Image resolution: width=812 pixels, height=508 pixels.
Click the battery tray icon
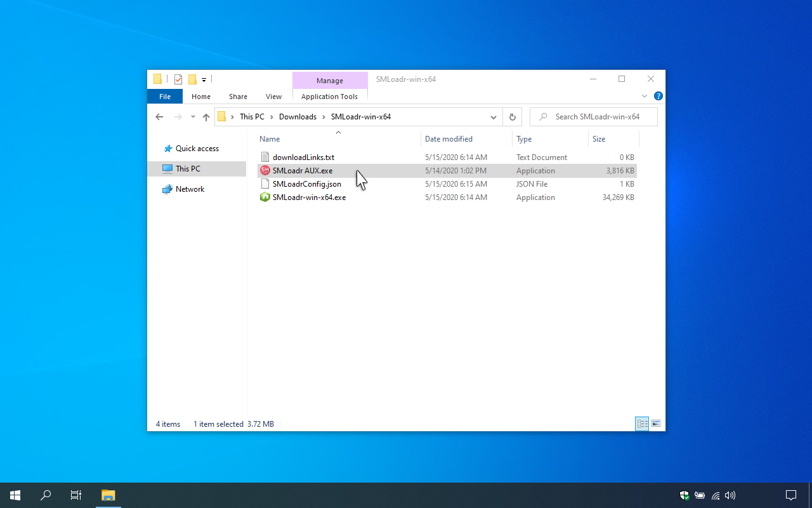point(700,495)
